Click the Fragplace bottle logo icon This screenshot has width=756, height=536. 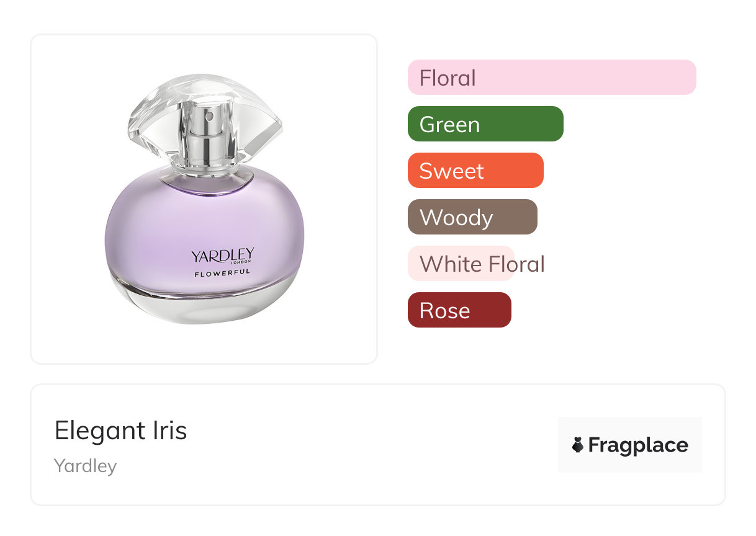(578, 445)
